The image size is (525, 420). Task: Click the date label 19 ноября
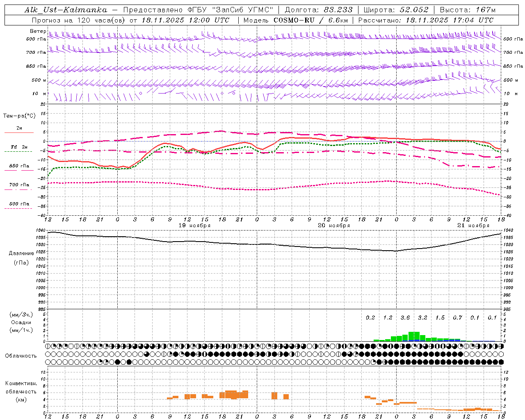[x=194, y=226]
